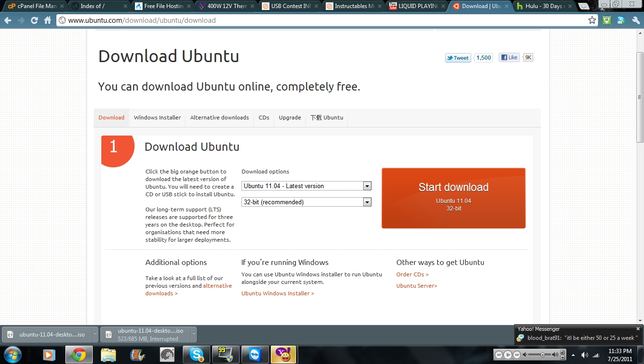Switch to the 400W 12V Thermoelectric tab
The width and height of the screenshot is (644, 364).
pos(226,6)
